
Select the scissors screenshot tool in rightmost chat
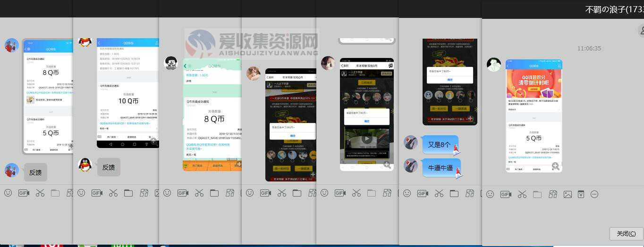point(522,194)
